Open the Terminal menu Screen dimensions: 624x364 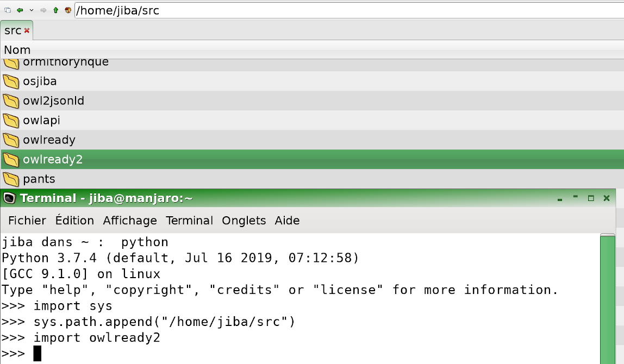tap(189, 221)
